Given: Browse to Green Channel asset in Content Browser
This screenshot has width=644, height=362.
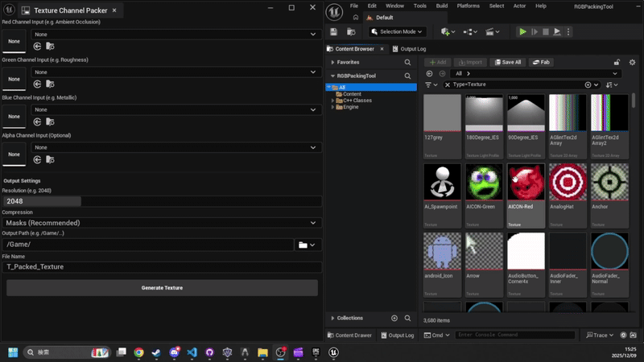Looking at the screenshot, I should 50,84.
